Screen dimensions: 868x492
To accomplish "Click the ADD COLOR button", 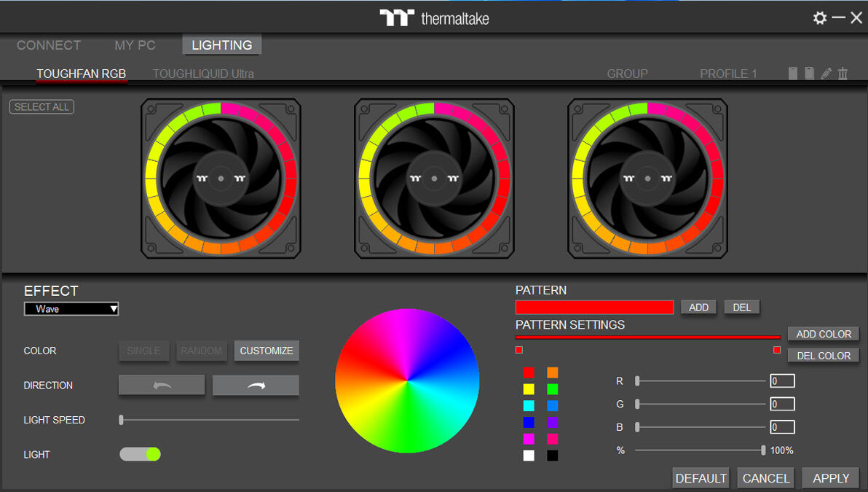I will pyautogui.click(x=824, y=334).
